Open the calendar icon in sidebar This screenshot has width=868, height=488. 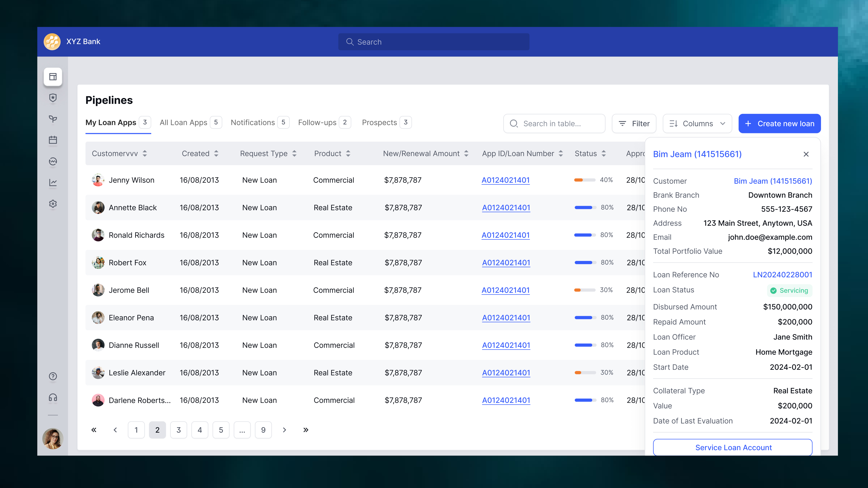[x=53, y=140]
